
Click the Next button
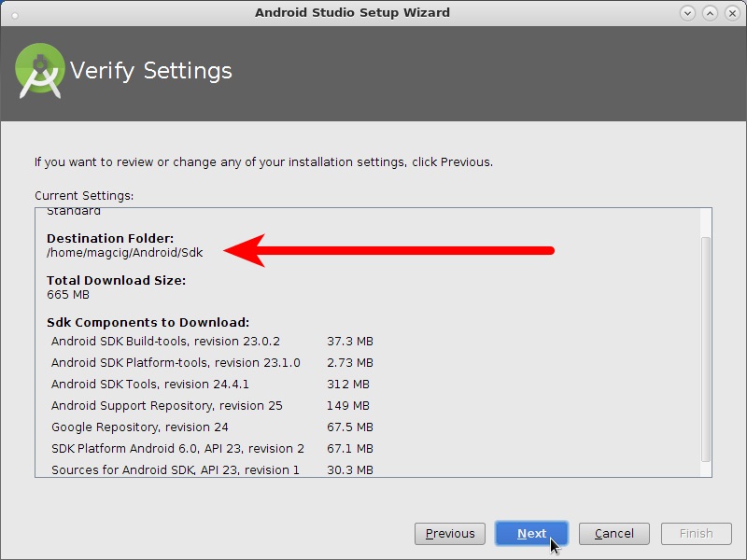(x=531, y=533)
